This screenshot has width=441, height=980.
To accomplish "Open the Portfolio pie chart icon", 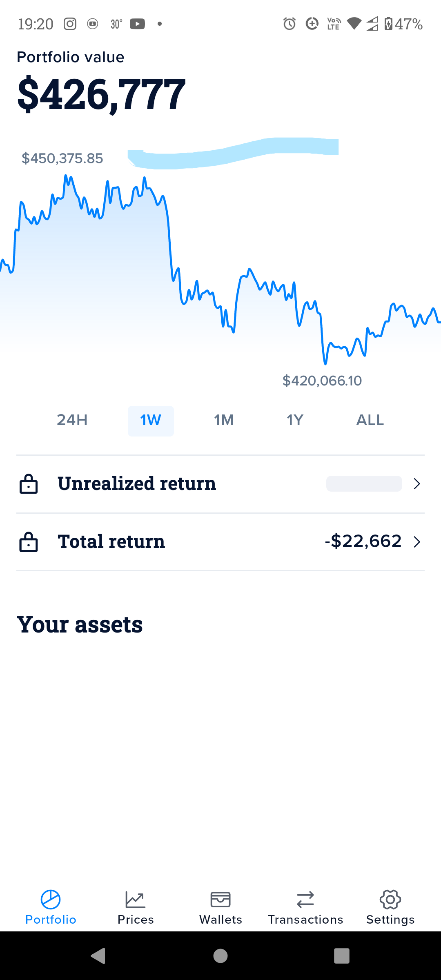I will [x=51, y=900].
